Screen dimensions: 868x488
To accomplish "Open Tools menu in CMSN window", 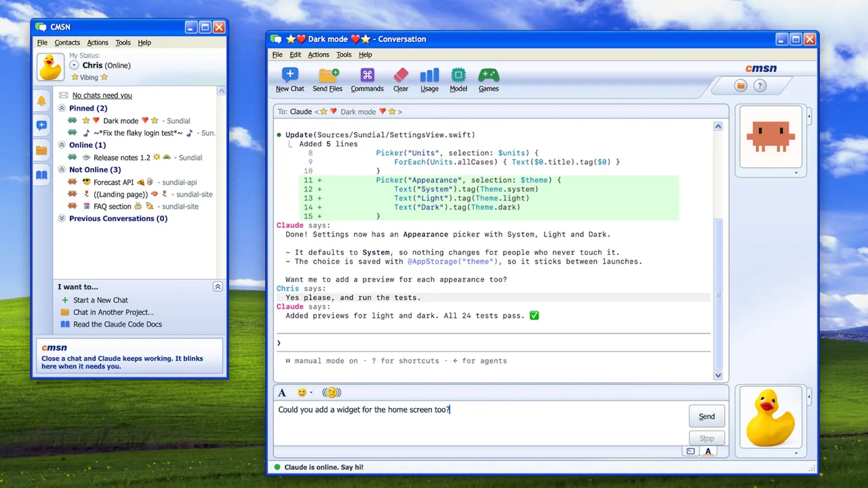I will click(123, 42).
